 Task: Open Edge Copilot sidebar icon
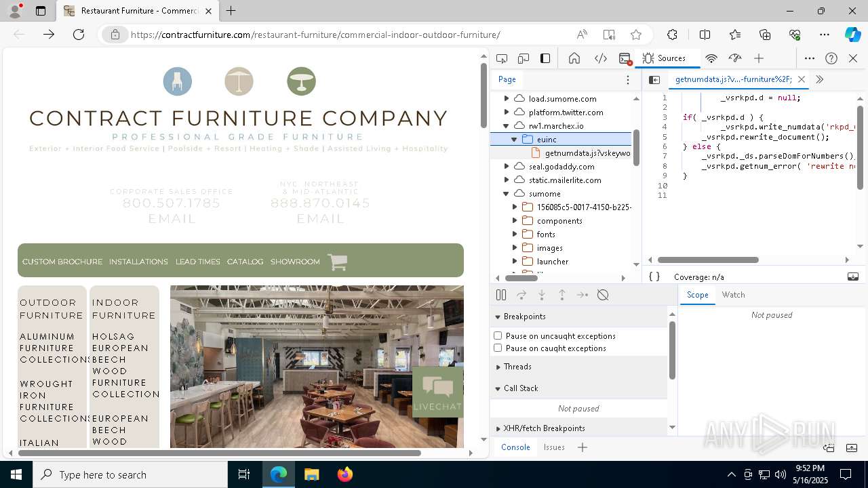tap(852, 35)
